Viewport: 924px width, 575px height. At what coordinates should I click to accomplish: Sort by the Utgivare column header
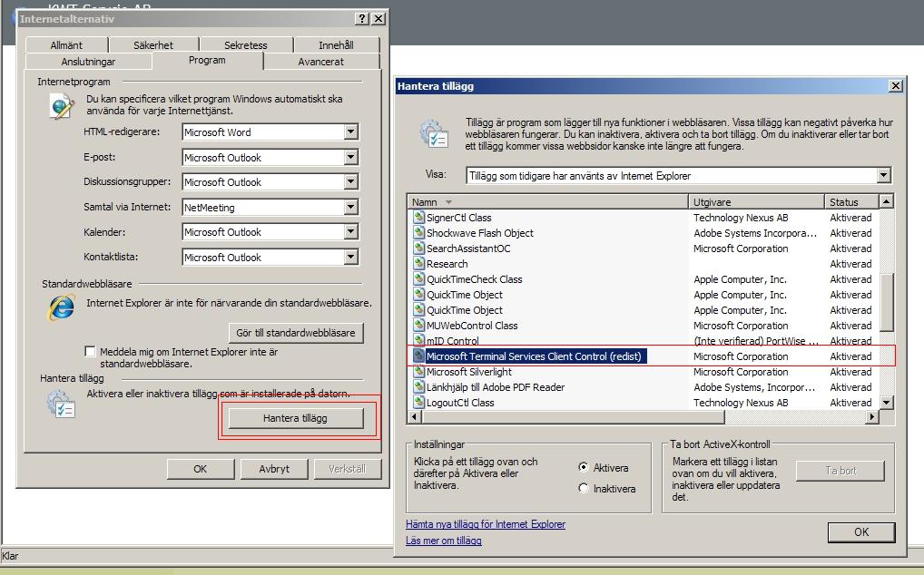coord(757,202)
